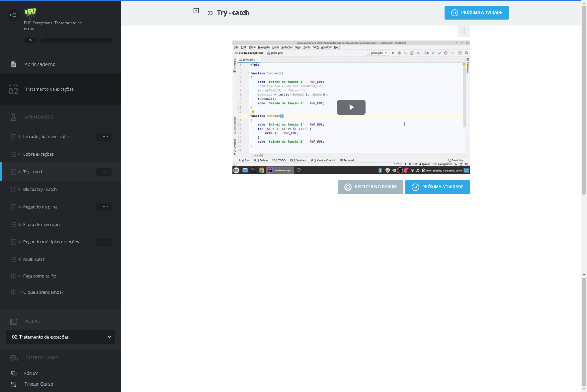Viewport: 587px width, 392px height.
Task: Play the Try-catch video
Action: pos(351,107)
